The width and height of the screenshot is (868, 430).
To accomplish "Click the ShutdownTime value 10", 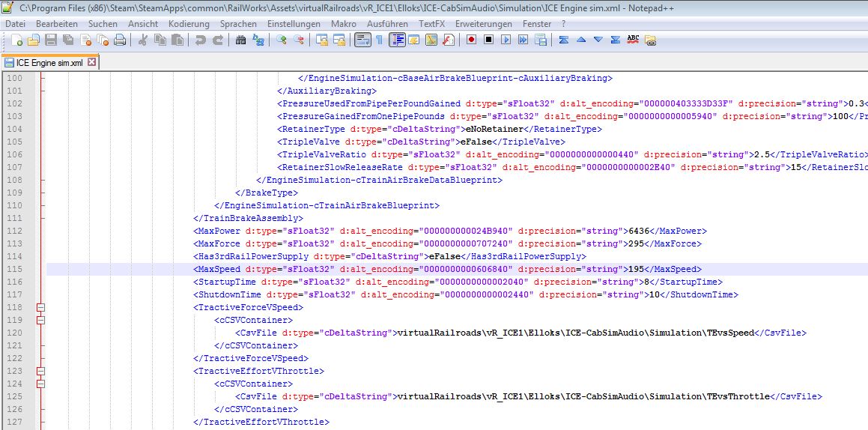I will (x=655, y=294).
